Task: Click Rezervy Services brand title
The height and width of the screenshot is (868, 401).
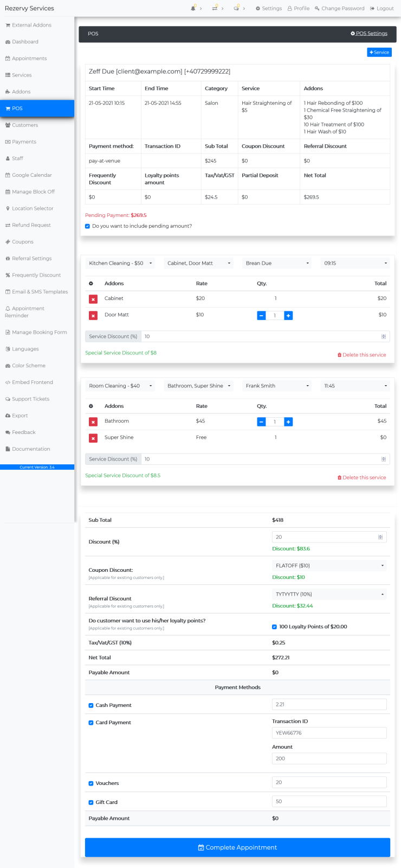Action: [29, 8]
